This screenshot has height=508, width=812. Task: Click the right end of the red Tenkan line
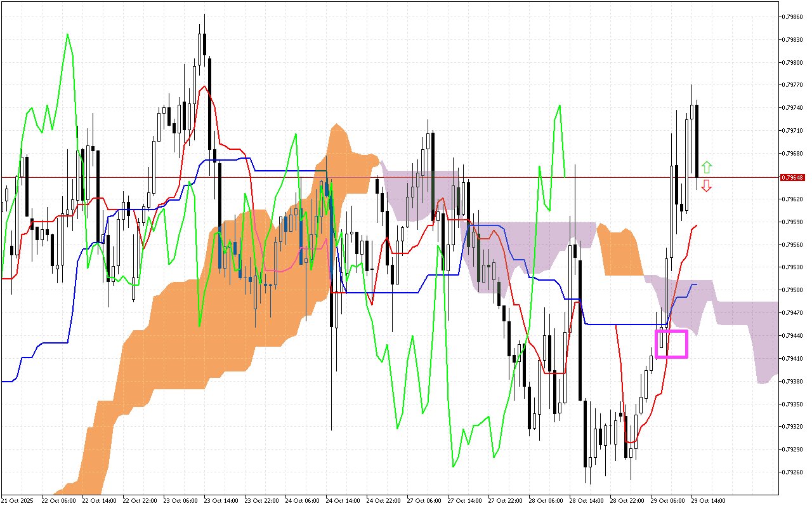pos(696,225)
